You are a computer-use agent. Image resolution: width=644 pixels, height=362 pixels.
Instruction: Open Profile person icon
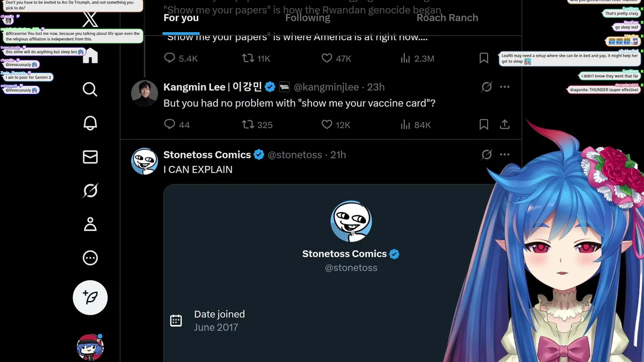[x=90, y=224]
